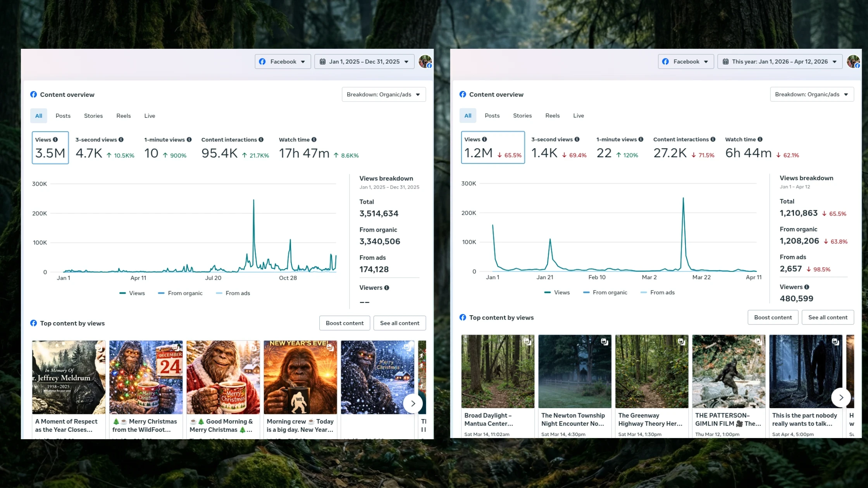This screenshot has width=868, height=488.
Task: Click info icon beside right Content interactions
Action: (x=713, y=139)
